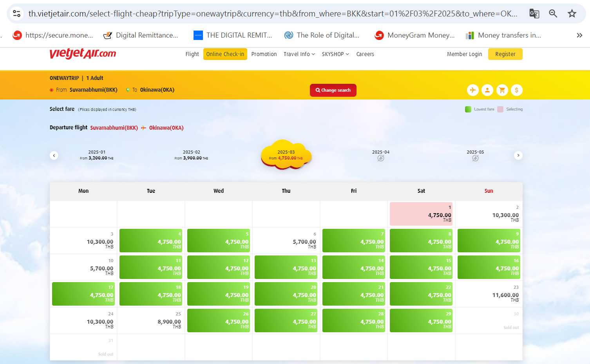The width and height of the screenshot is (590, 364).
Task: Click the passenger person step icon
Action: 487,90
